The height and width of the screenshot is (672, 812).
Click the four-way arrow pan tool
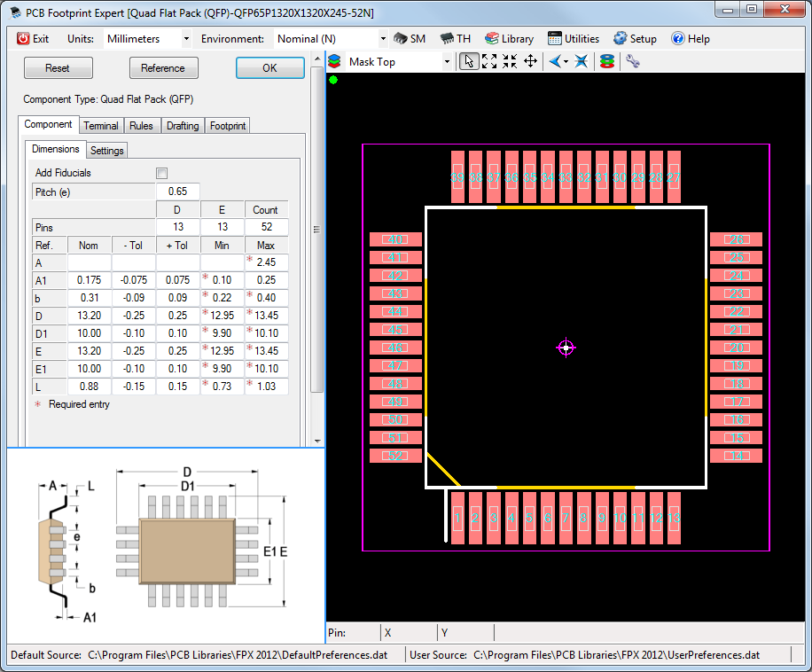pyautogui.click(x=530, y=61)
